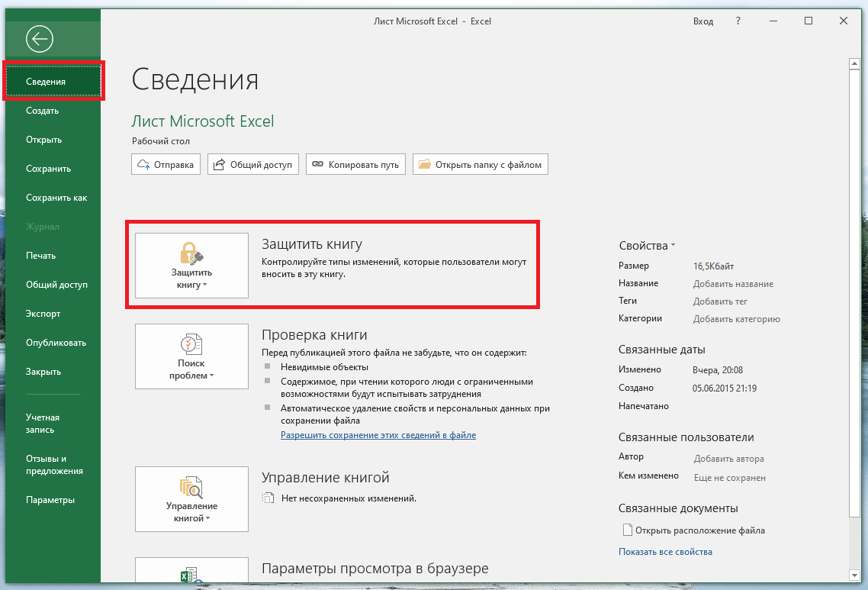Screen dimensions: 868x590
Task: Click Открыть расположение файла link
Action: point(699,530)
